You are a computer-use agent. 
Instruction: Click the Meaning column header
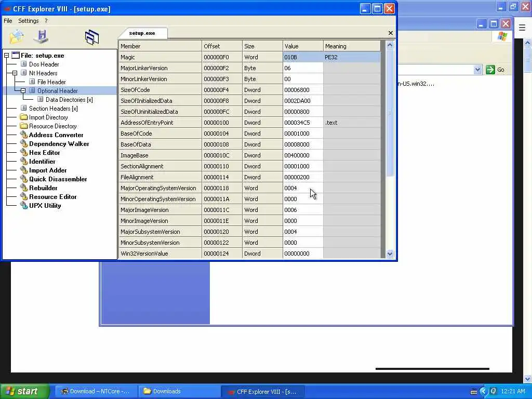352,46
